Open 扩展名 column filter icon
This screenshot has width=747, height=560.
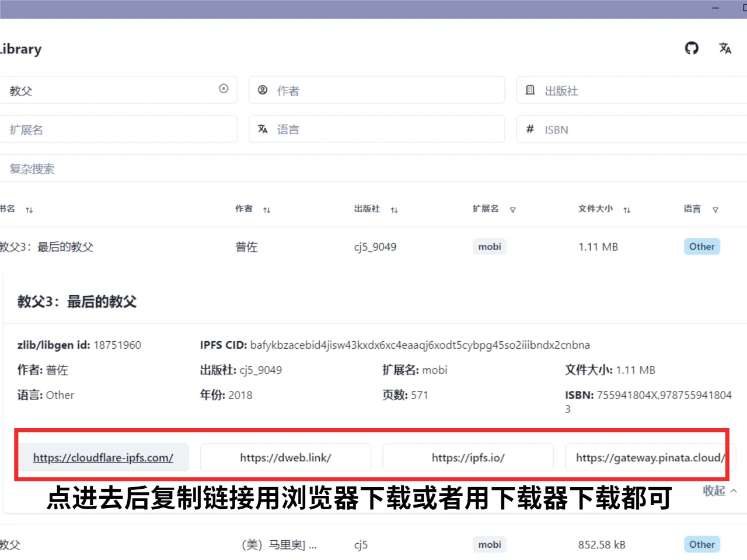click(x=513, y=210)
